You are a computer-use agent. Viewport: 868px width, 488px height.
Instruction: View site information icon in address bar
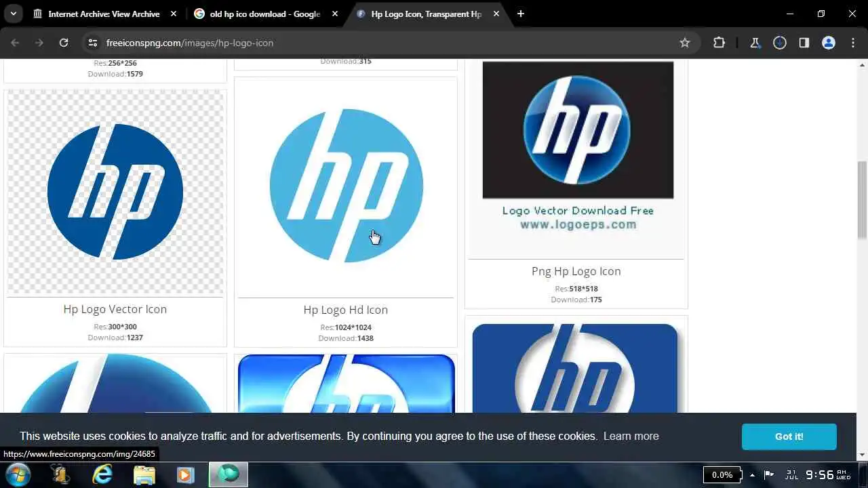(93, 43)
